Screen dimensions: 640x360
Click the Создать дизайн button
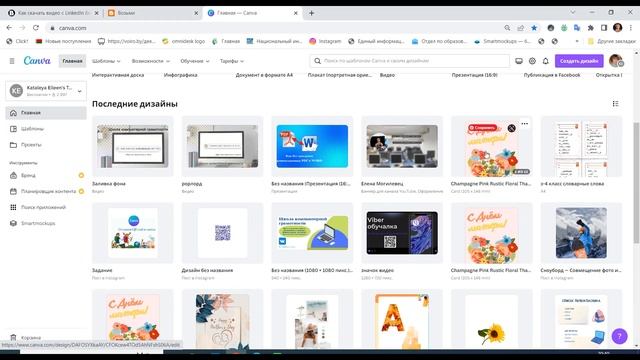579,61
